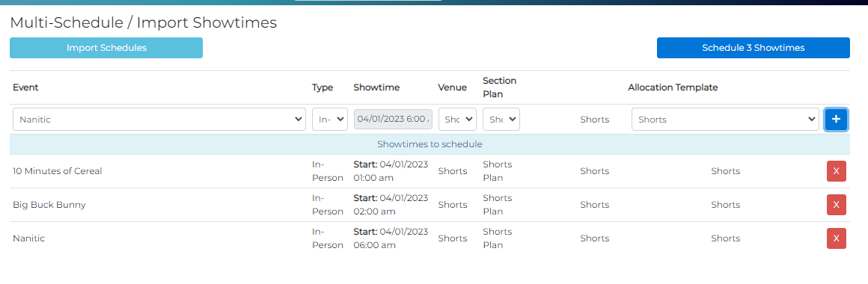
Task: Click the Allocation Template column header
Action: coord(673,87)
